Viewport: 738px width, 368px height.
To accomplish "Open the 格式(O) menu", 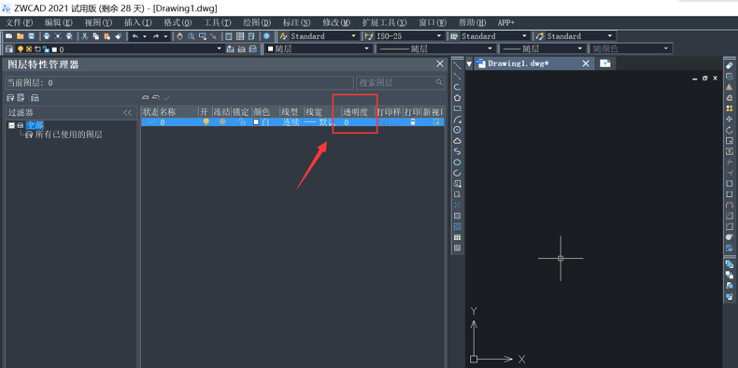I will [177, 23].
